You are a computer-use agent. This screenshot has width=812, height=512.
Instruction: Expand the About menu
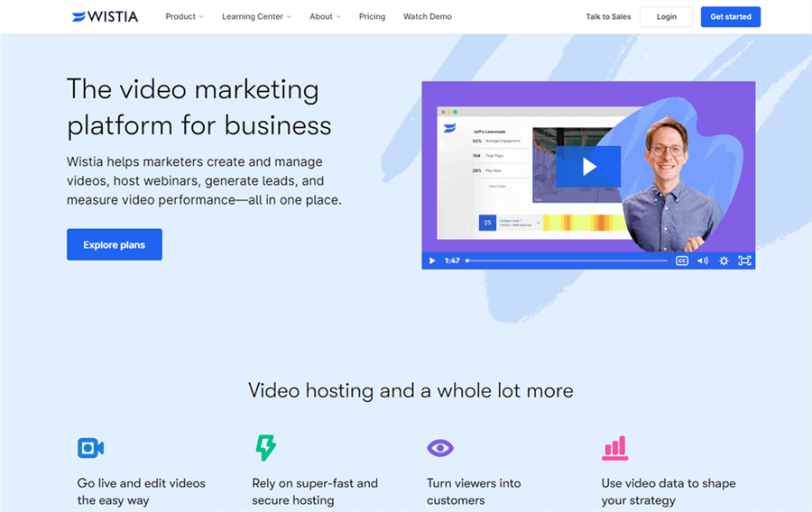[325, 16]
